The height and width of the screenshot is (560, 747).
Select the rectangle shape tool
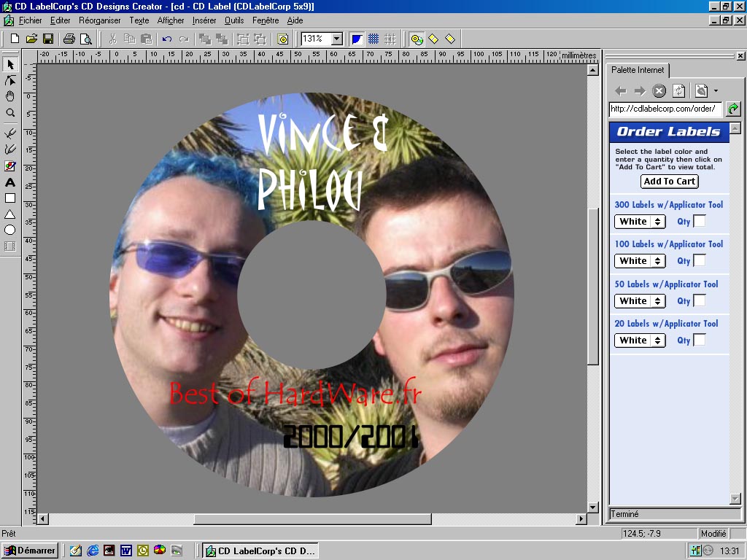pos(10,198)
